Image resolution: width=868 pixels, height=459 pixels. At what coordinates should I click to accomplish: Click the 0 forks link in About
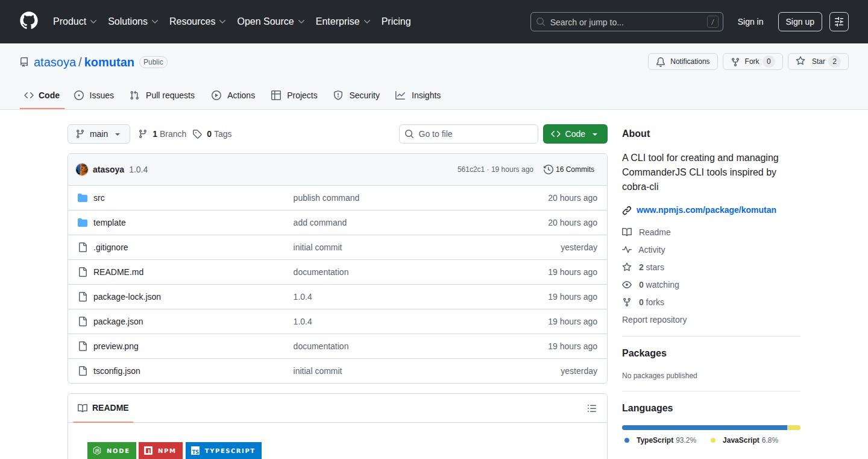[652, 302]
